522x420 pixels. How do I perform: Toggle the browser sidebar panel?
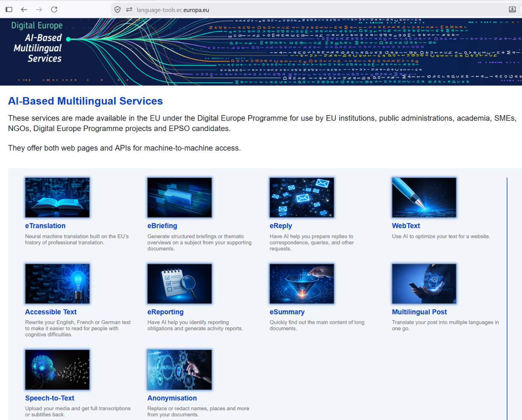(9, 10)
